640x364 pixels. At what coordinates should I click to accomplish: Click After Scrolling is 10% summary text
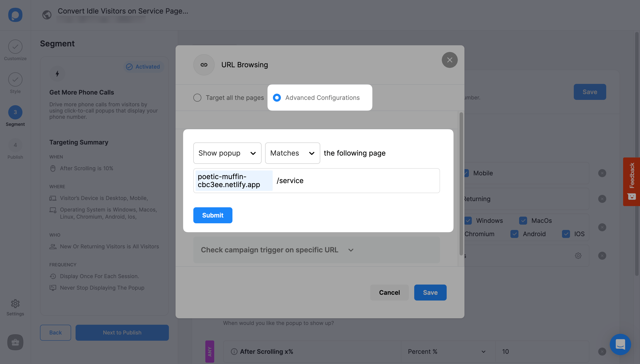pyautogui.click(x=87, y=168)
